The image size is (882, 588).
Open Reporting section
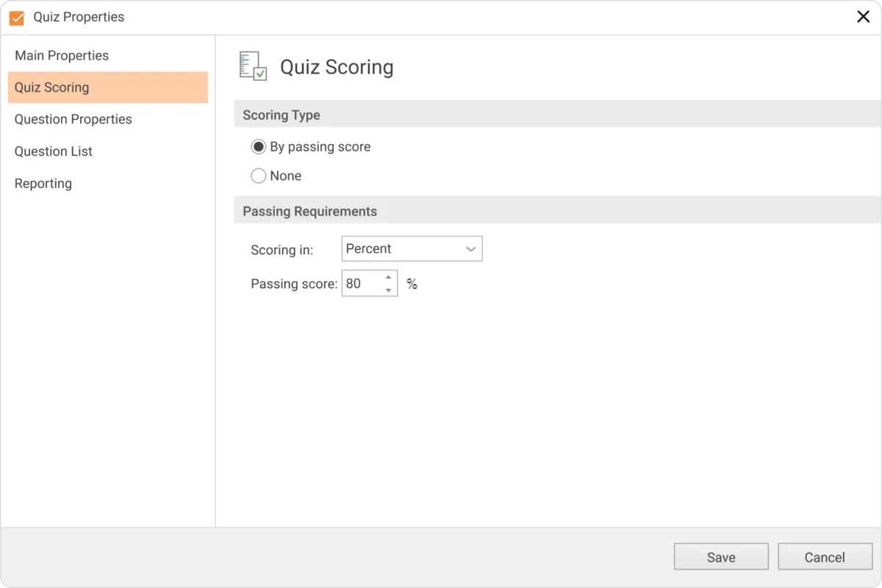pyautogui.click(x=108, y=184)
